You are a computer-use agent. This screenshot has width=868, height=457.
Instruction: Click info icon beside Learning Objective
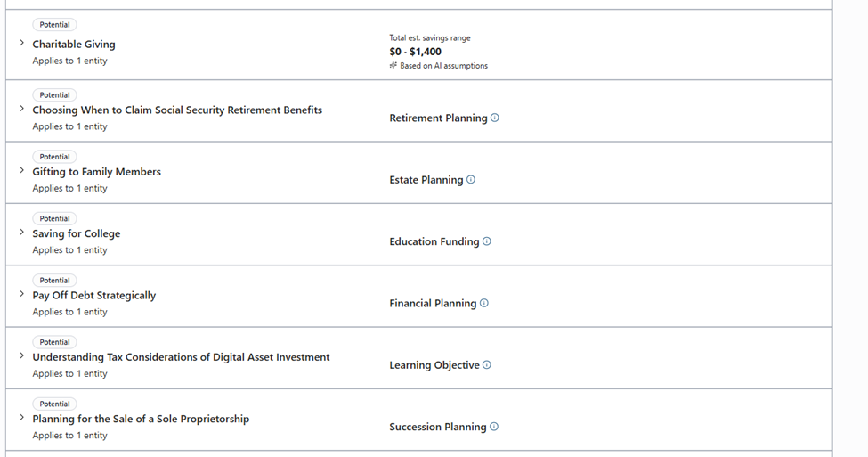tap(487, 364)
